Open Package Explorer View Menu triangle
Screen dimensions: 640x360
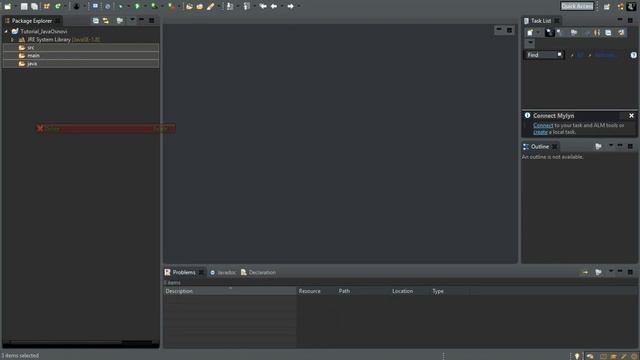point(132,20)
